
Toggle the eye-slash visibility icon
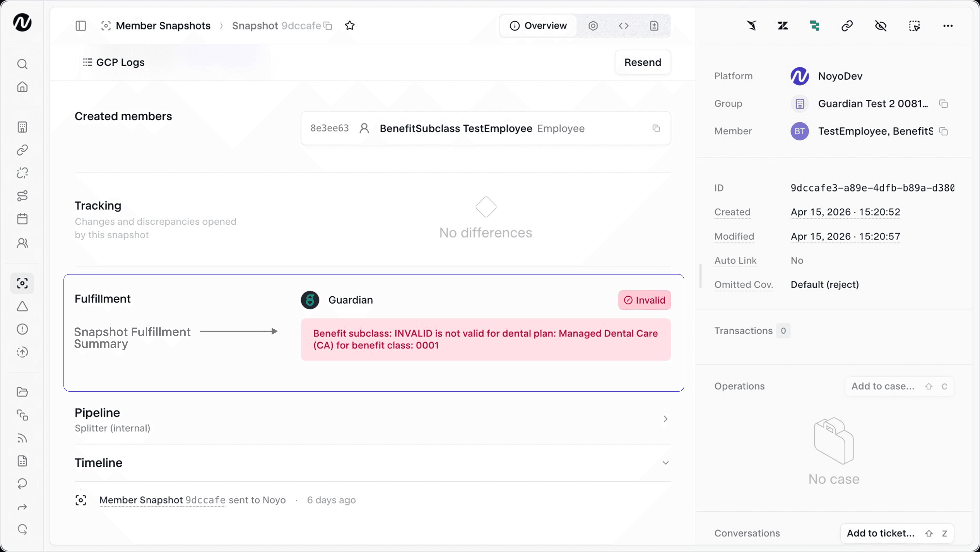point(881,26)
